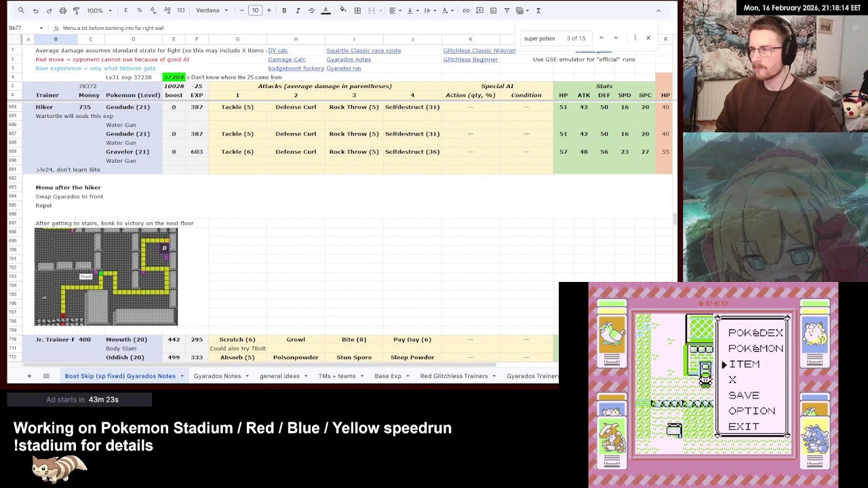Select POKéMON in the game menu
This screenshot has height=488, width=868.
coord(755,348)
